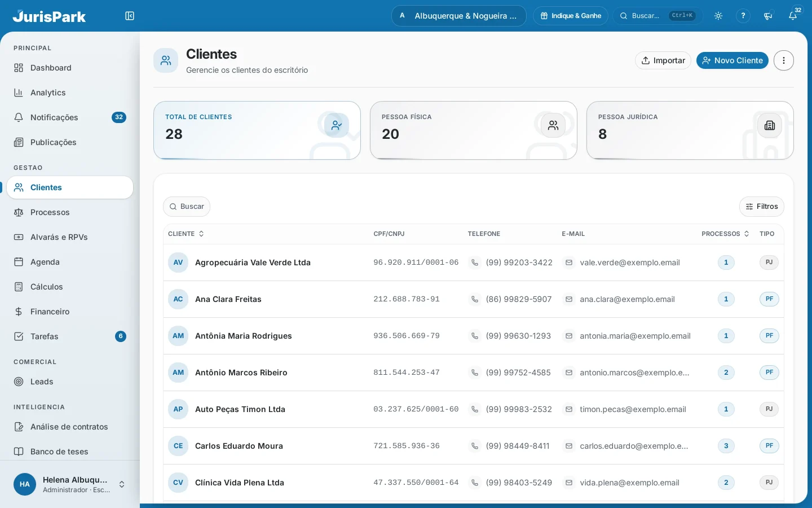Click the Cálculos calculator icon

[19, 287]
